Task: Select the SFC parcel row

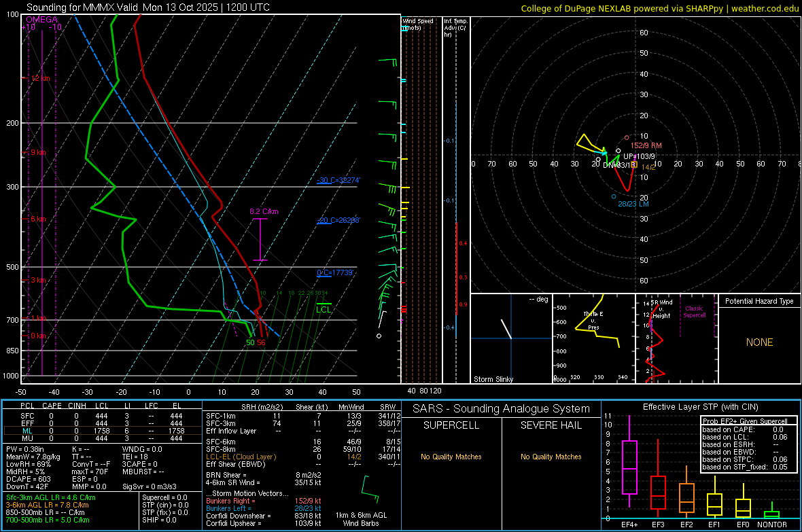Action: click(101, 416)
